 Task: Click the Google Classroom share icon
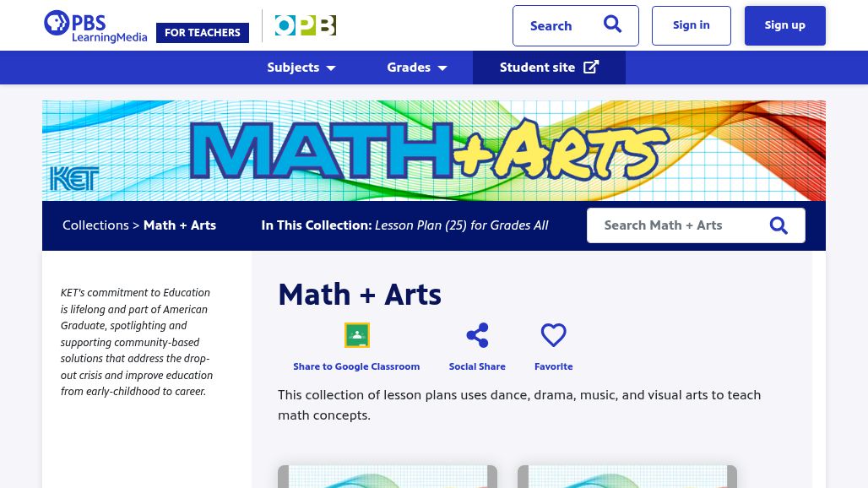(356, 335)
